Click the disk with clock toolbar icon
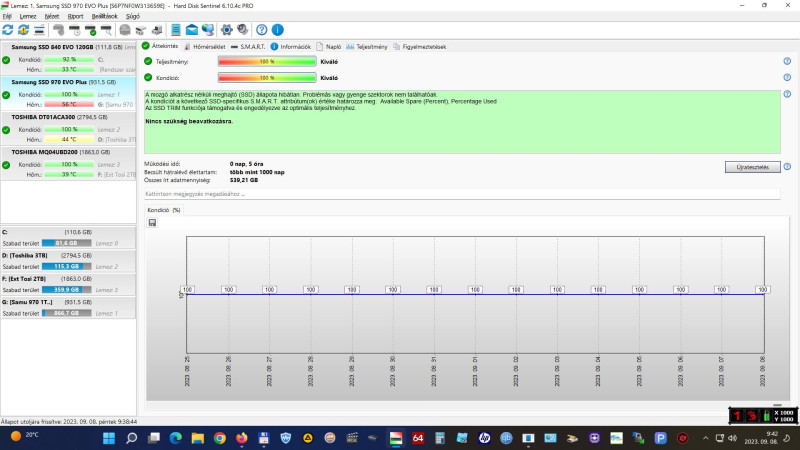Viewport: 800px width, 450px height. point(74,30)
